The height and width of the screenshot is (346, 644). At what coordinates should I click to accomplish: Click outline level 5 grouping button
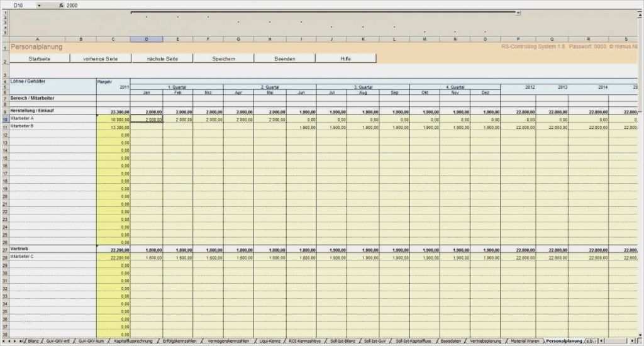click(5, 33)
